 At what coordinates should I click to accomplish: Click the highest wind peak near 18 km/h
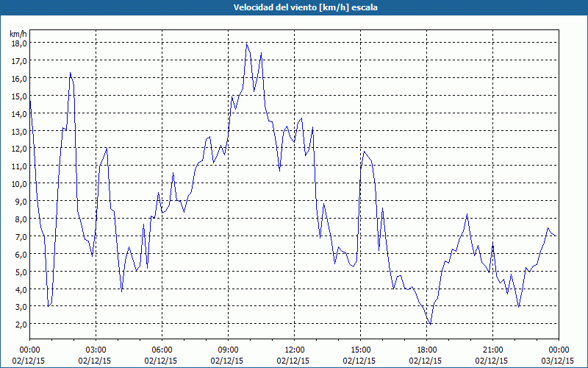pyautogui.click(x=246, y=44)
